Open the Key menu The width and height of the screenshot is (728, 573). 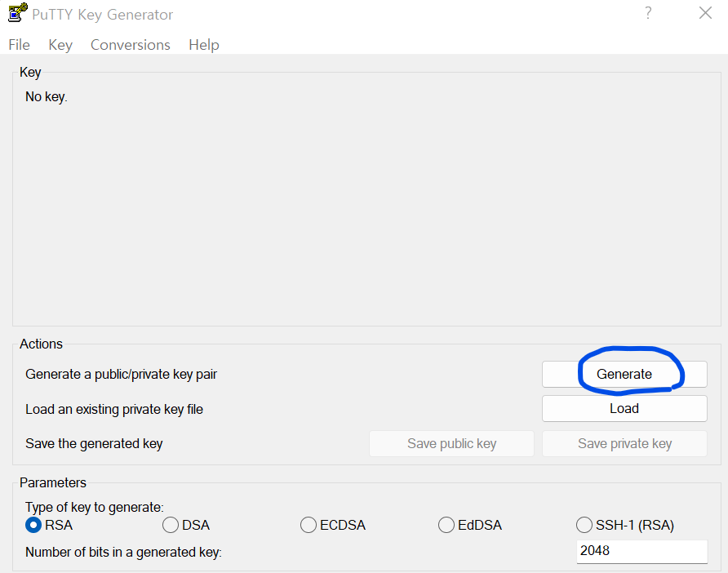60,45
